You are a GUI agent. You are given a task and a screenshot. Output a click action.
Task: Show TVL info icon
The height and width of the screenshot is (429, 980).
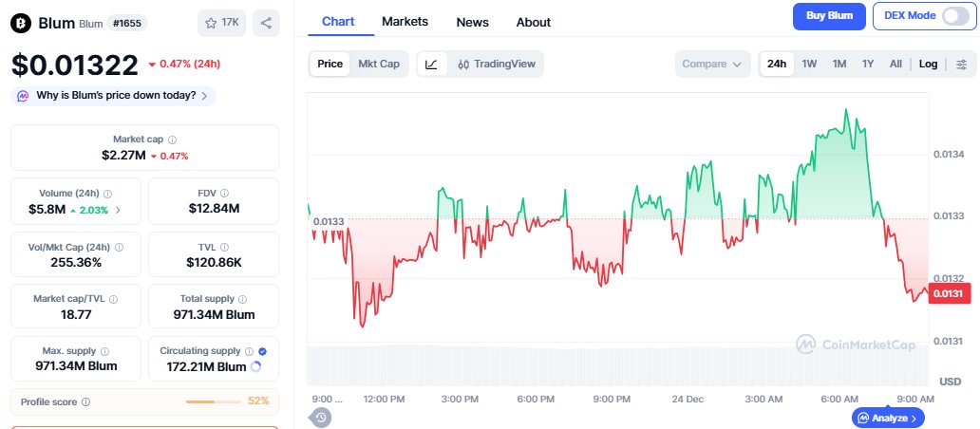(x=224, y=248)
